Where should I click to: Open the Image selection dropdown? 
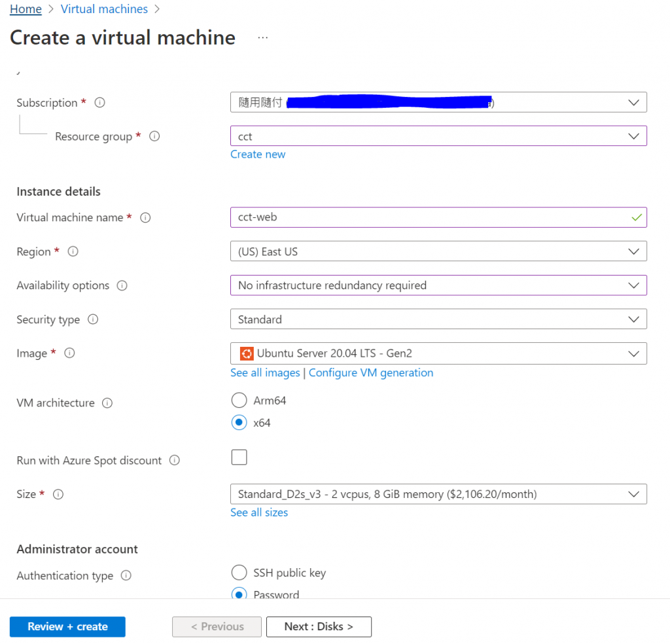click(438, 353)
